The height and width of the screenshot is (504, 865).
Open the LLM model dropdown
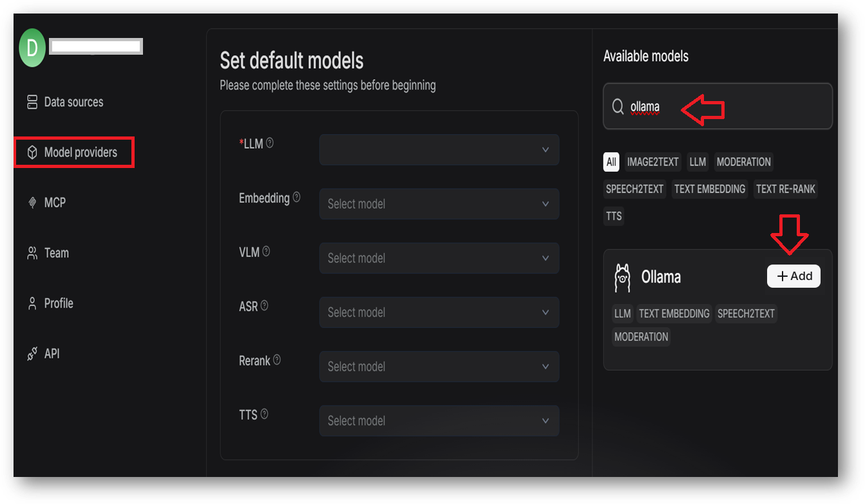tap(439, 149)
